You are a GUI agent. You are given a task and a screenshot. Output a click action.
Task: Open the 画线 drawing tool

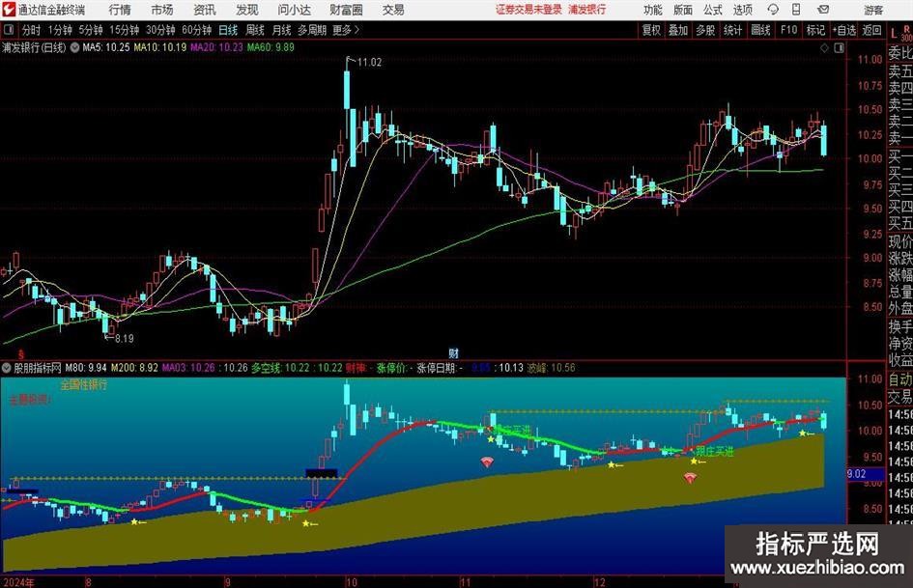tap(760, 30)
